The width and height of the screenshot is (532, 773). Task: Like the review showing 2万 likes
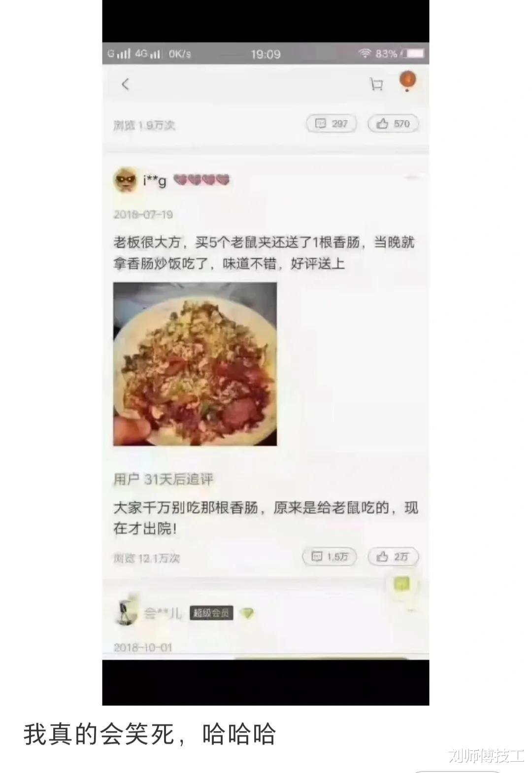[393, 557]
